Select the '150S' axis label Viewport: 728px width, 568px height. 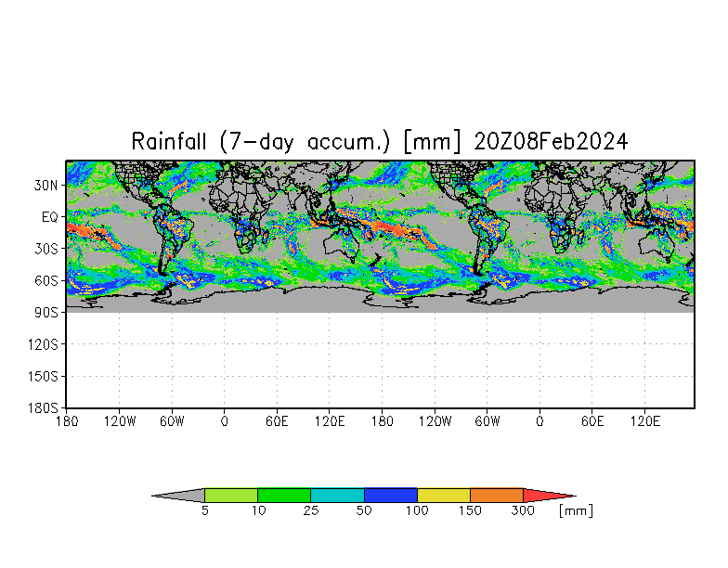(x=43, y=377)
